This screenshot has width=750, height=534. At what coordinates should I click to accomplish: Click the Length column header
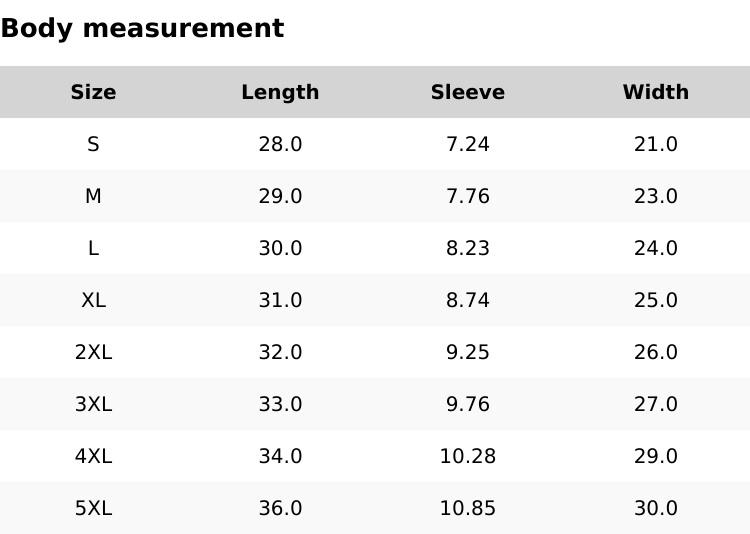280,92
